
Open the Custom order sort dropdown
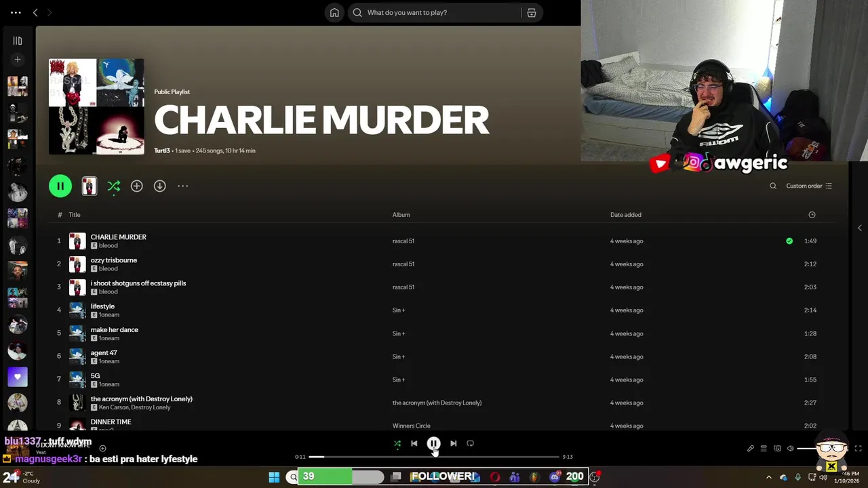click(x=808, y=186)
